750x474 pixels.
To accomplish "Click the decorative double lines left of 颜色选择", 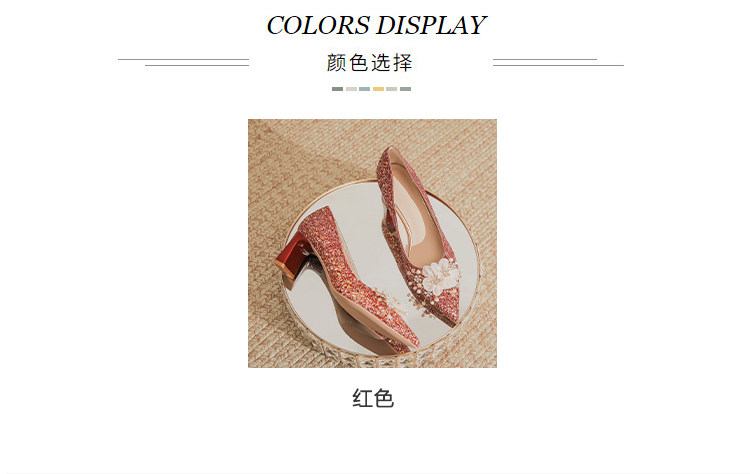I will coord(184,62).
